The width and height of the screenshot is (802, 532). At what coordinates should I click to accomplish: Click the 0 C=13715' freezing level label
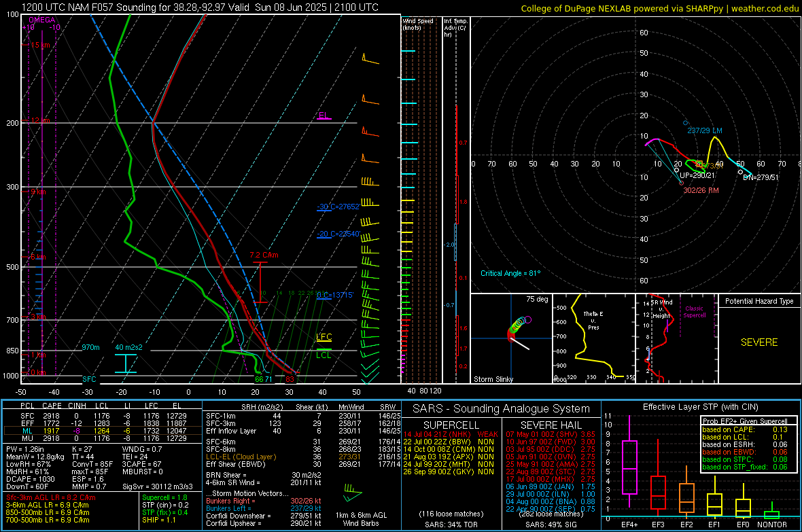point(335,295)
